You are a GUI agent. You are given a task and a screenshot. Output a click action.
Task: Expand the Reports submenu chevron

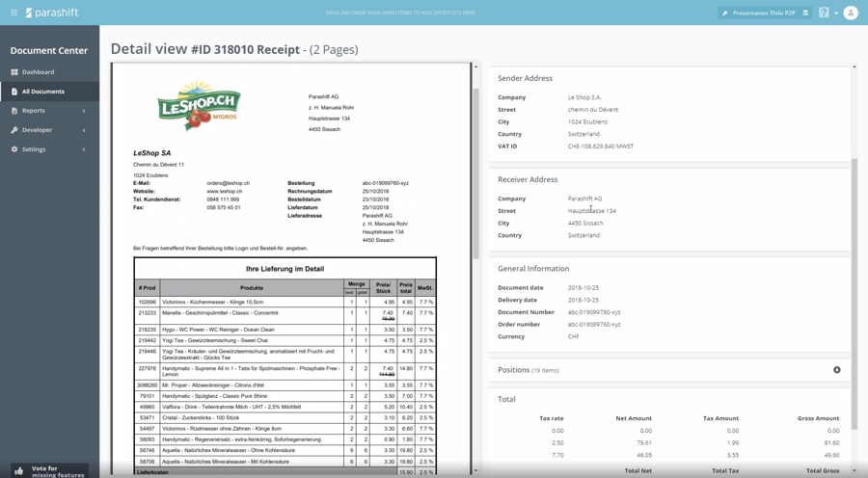coord(84,111)
